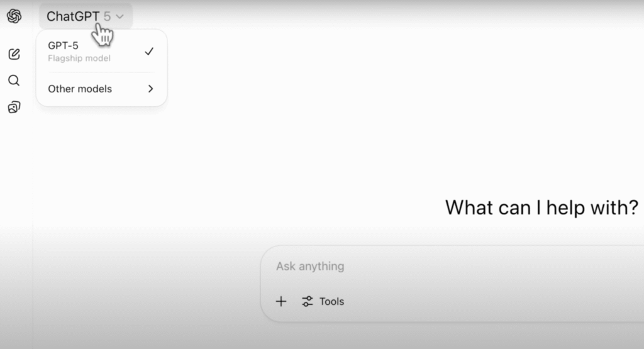Click the checkmark next to GPT-5
Image resolution: width=644 pixels, height=349 pixels.
point(149,52)
